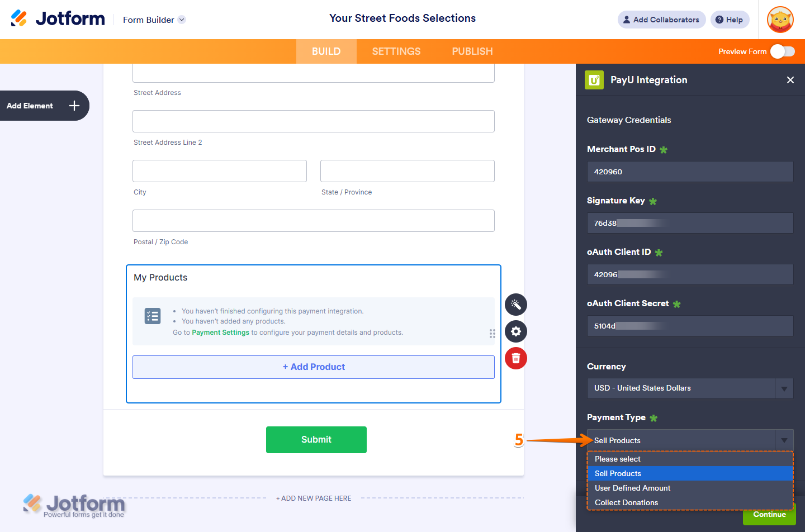Expand the Form Builder chevron menu
Image resolution: width=805 pixels, height=532 pixels.
click(181, 20)
